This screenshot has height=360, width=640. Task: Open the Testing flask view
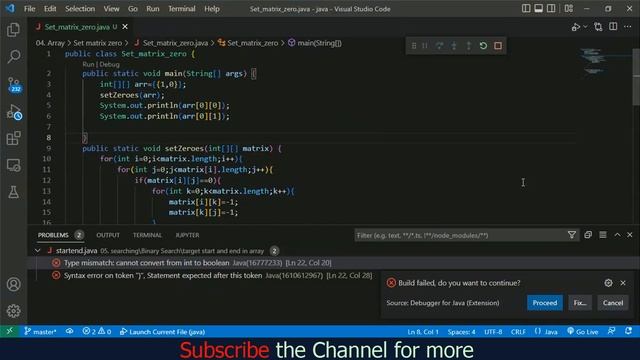click(x=13, y=192)
